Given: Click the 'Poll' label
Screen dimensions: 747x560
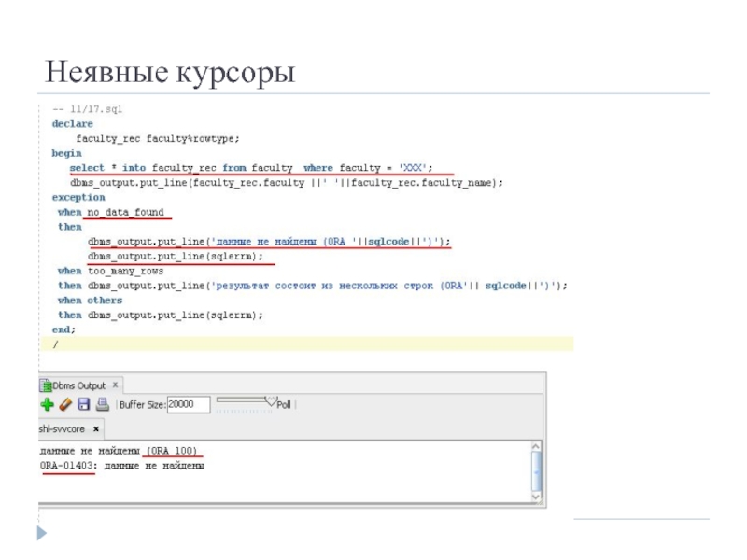Looking at the screenshot, I should point(284,405).
